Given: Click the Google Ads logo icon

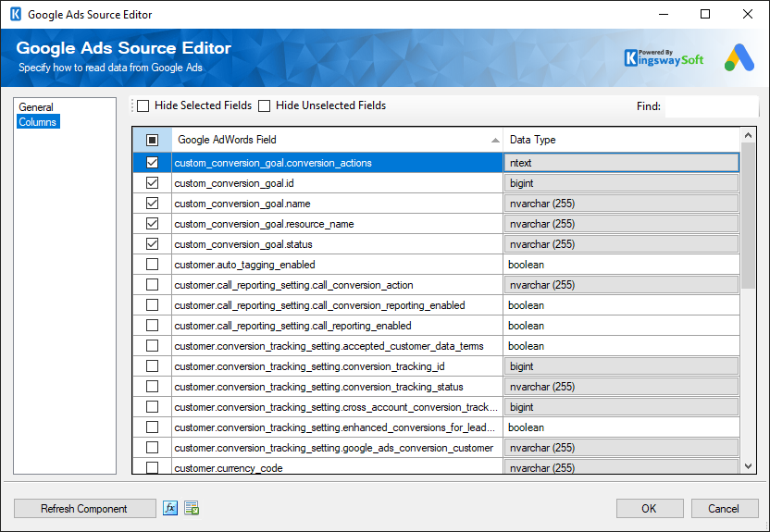Looking at the screenshot, I should pos(739,58).
